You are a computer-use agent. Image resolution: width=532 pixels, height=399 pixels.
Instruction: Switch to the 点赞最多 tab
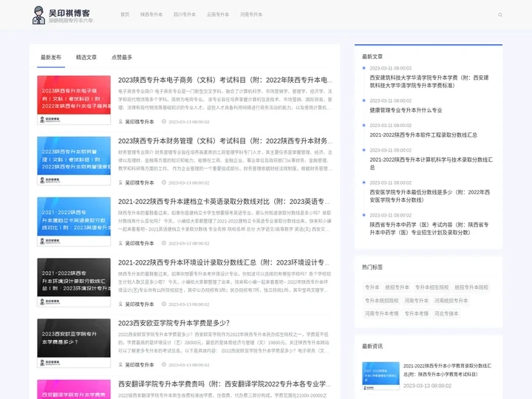tap(122, 58)
